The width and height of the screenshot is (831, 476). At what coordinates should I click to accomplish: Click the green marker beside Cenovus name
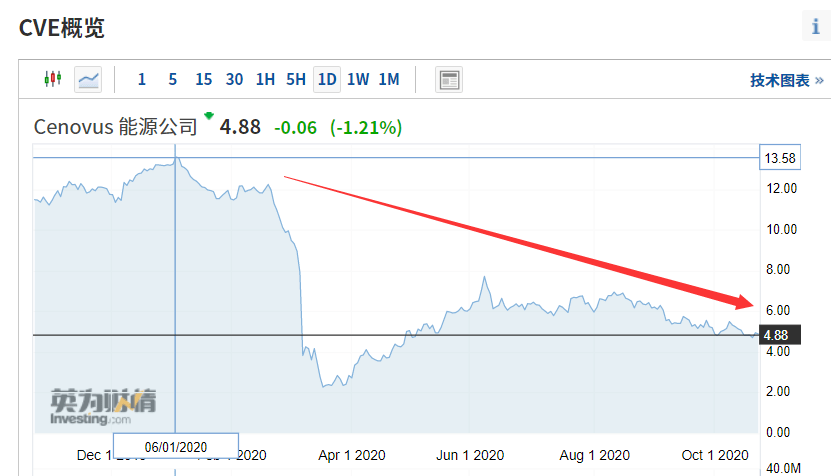click(209, 116)
